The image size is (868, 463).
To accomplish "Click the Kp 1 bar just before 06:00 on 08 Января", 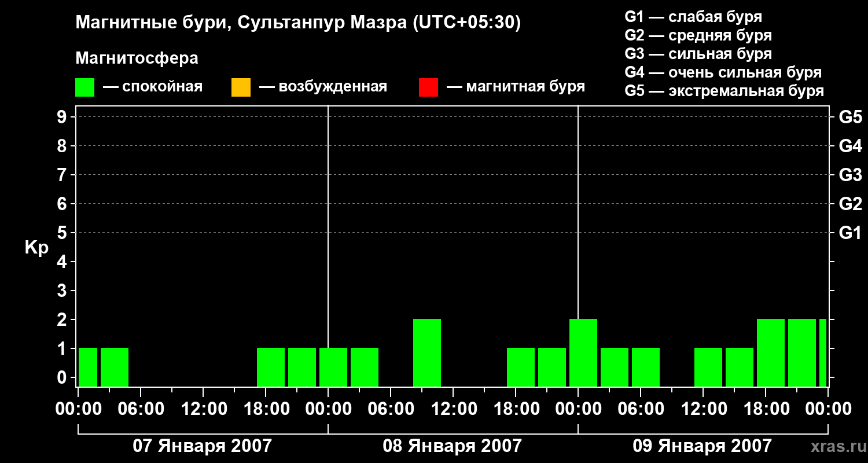I will (x=365, y=367).
